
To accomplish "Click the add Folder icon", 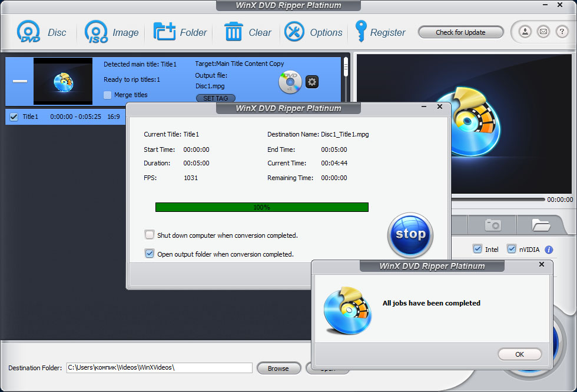I will (164, 32).
